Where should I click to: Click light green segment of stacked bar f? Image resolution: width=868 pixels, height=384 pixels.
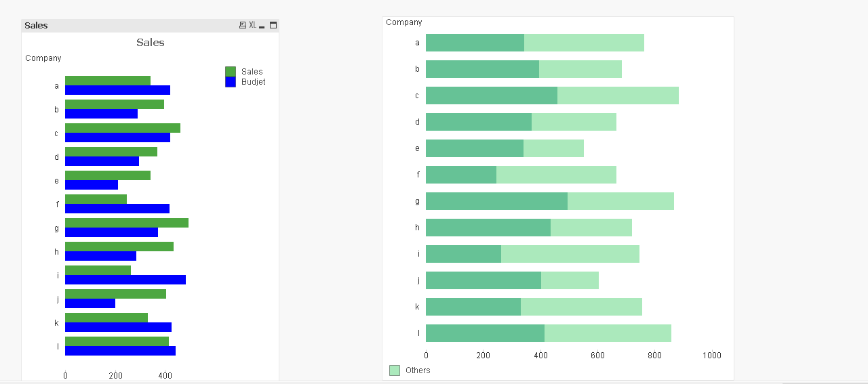pos(556,175)
